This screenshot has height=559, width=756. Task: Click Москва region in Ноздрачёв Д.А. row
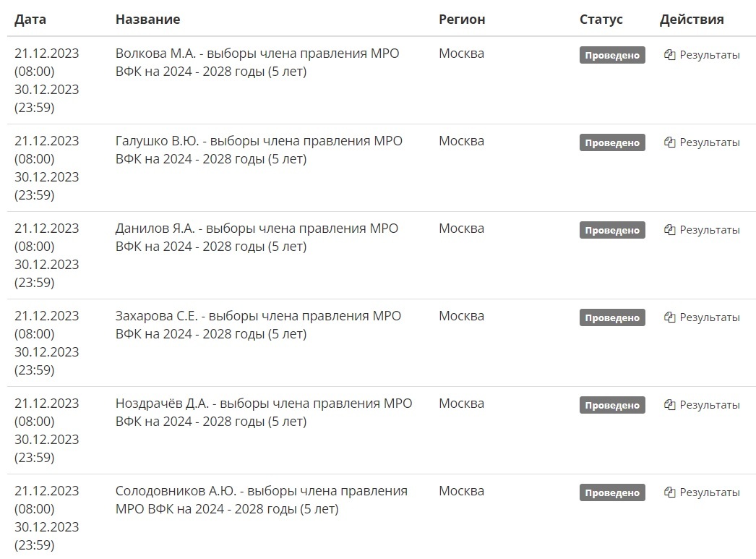[x=461, y=404]
